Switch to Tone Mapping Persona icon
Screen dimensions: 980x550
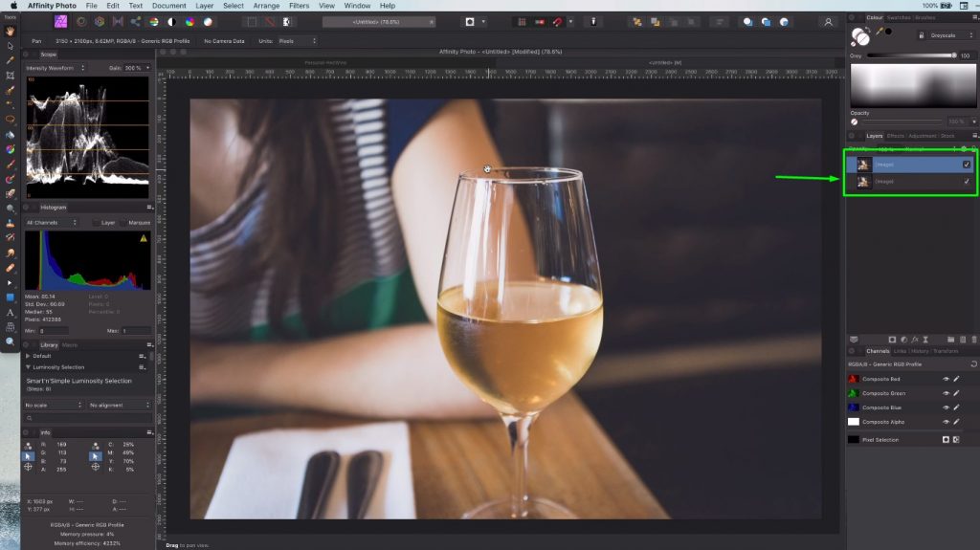point(118,22)
